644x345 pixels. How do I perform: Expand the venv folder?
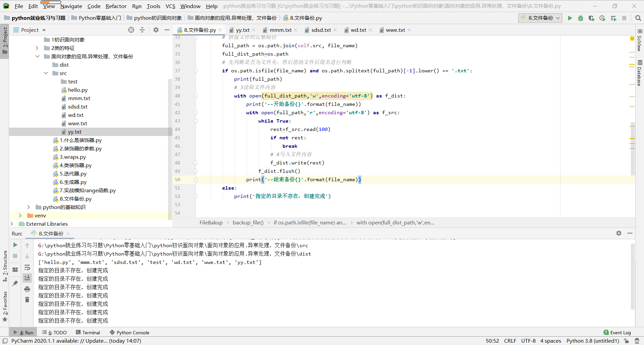[20, 216]
